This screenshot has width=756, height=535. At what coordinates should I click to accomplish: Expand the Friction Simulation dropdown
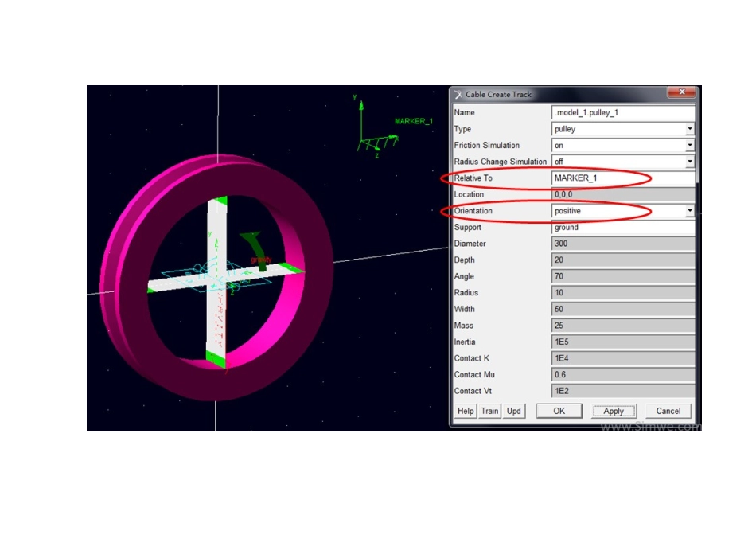pos(689,146)
